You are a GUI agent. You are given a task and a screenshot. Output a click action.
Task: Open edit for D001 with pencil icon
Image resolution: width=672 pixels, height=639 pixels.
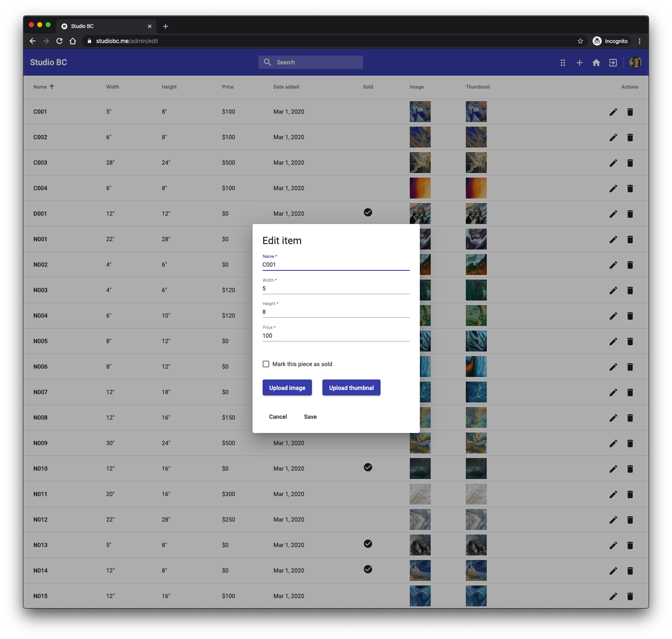(613, 214)
